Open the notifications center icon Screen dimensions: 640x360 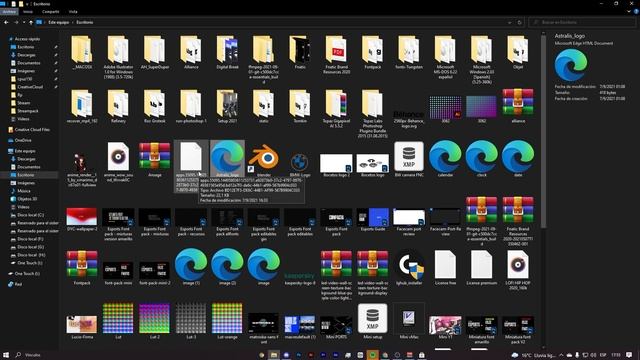(x=629, y=355)
